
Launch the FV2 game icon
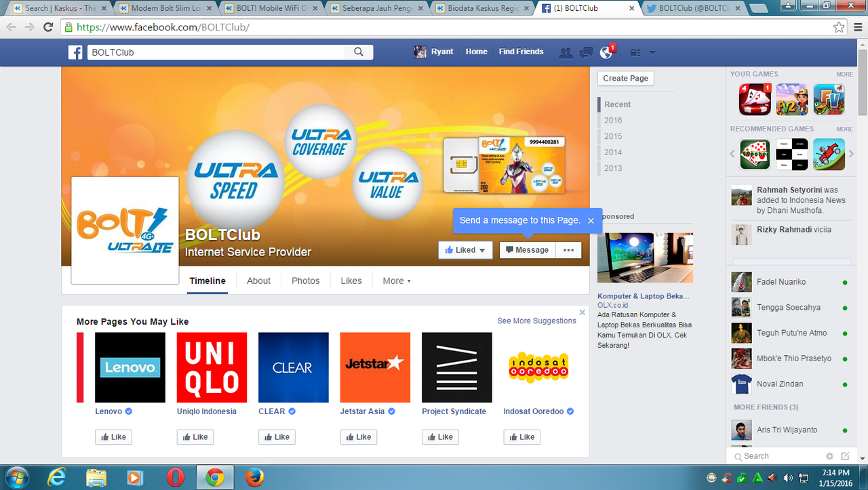tap(792, 99)
